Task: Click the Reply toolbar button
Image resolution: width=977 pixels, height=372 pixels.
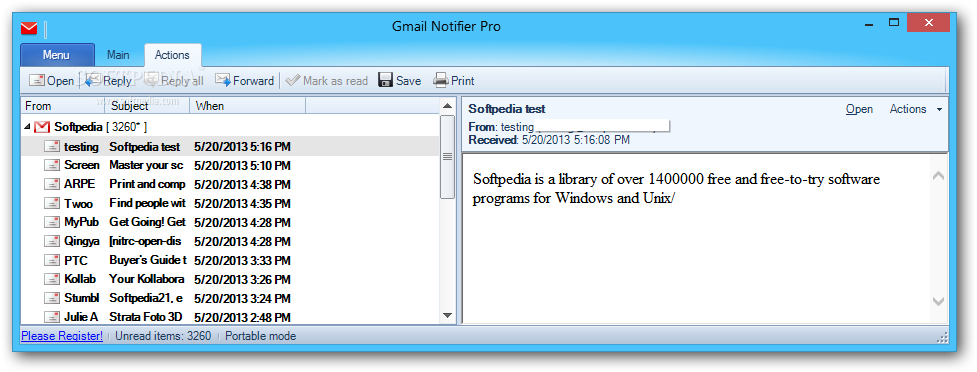Action: pos(108,81)
